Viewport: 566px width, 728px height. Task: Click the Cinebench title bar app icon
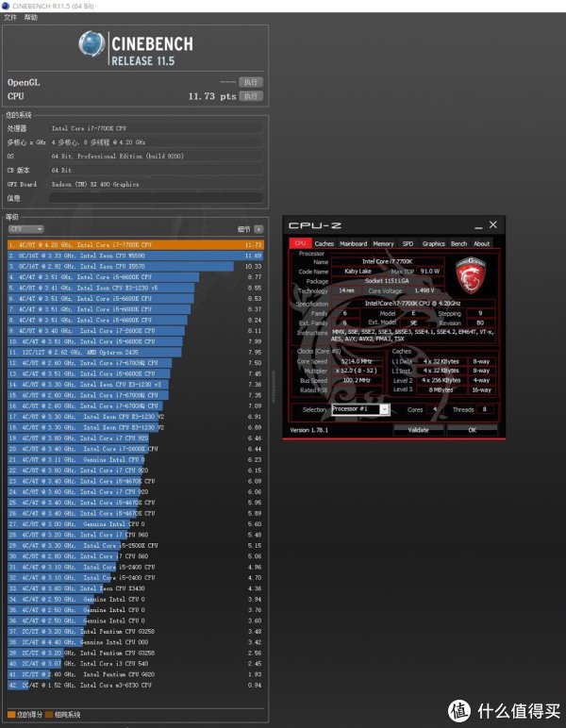pos(5,6)
